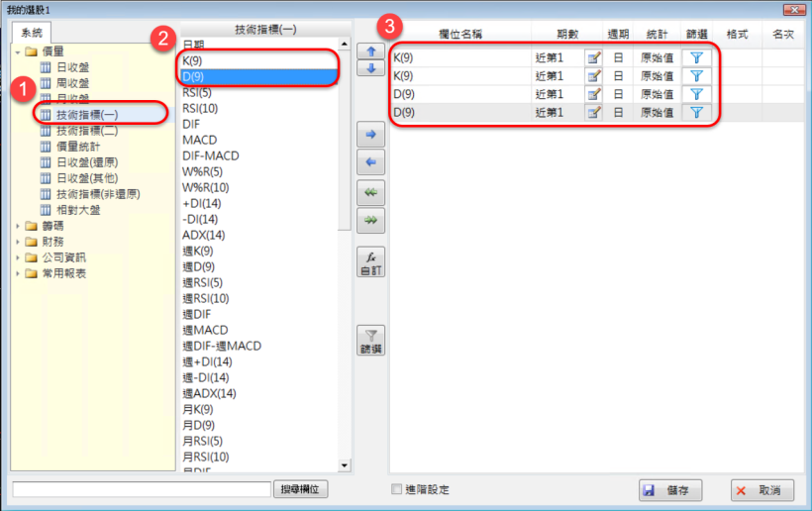
Task: Collapse the 價量 folder
Action: click(19, 51)
